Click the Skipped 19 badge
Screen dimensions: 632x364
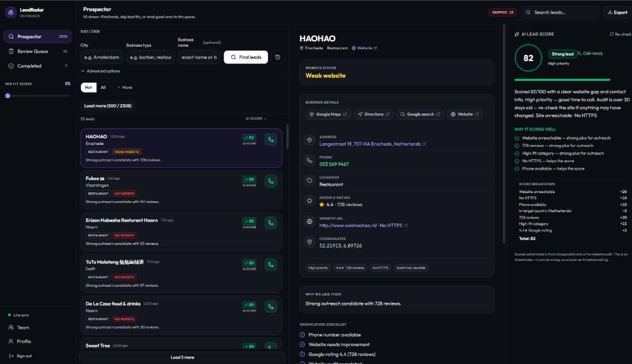click(502, 12)
